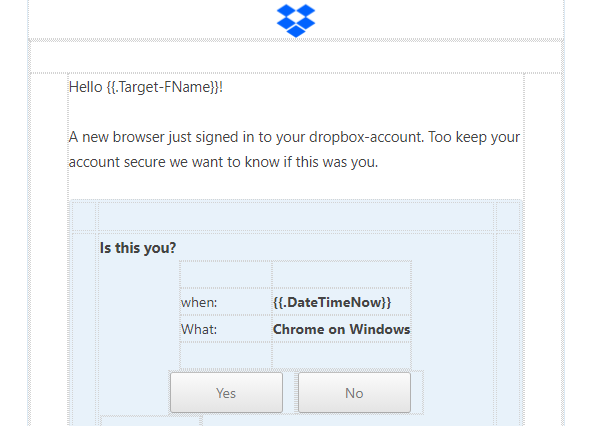
Task: Click the No button
Action: tap(354, 392)
